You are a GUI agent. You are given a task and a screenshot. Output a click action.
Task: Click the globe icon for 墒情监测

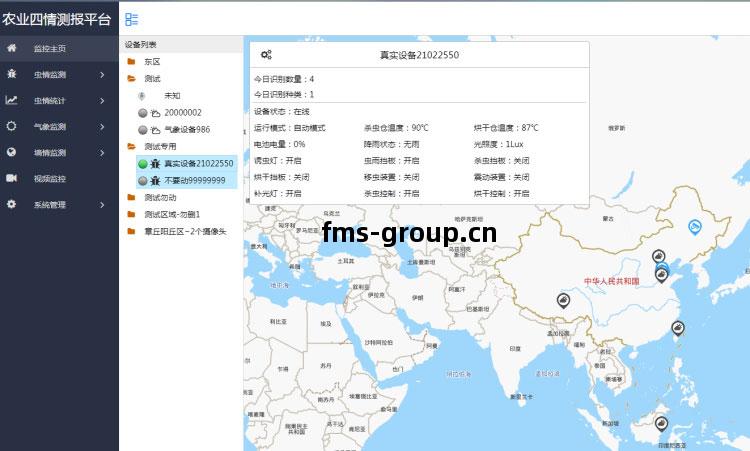coord(11,152)
